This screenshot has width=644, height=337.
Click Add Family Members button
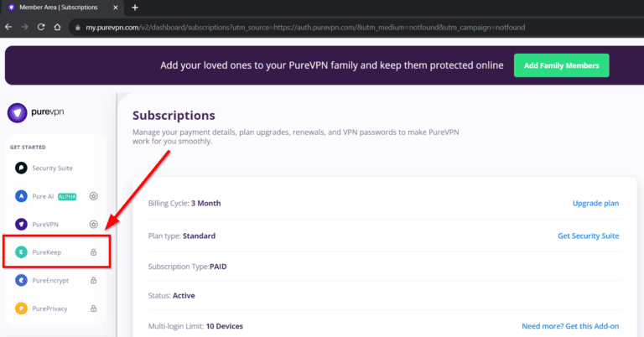click(562, 65)
